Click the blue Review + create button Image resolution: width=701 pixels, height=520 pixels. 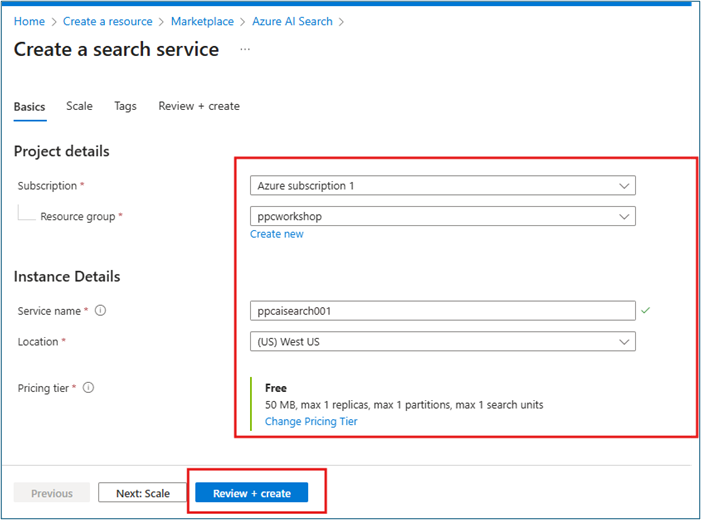click(252, 493)
